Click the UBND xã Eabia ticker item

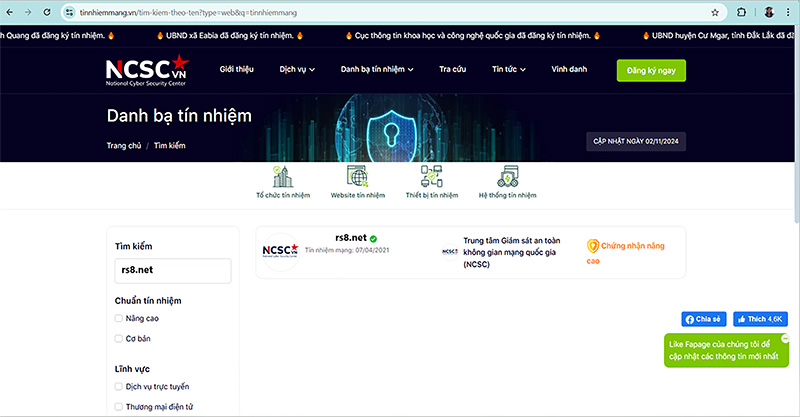230,36
